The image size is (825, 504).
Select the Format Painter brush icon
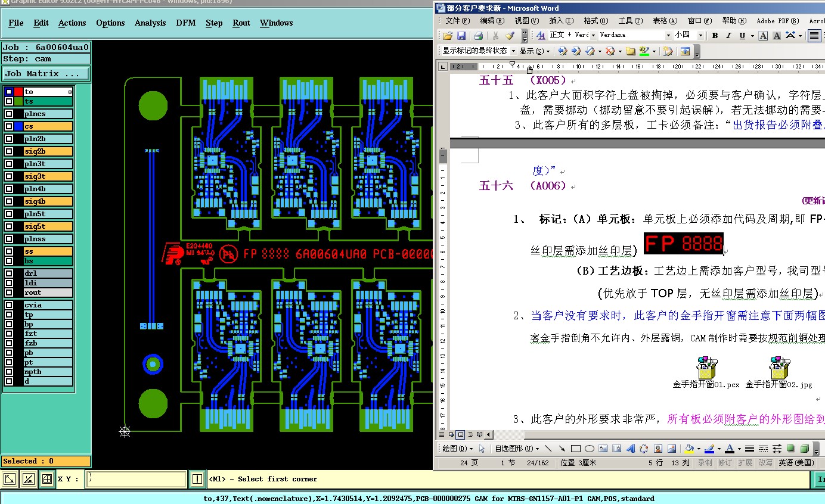[510, 36]
